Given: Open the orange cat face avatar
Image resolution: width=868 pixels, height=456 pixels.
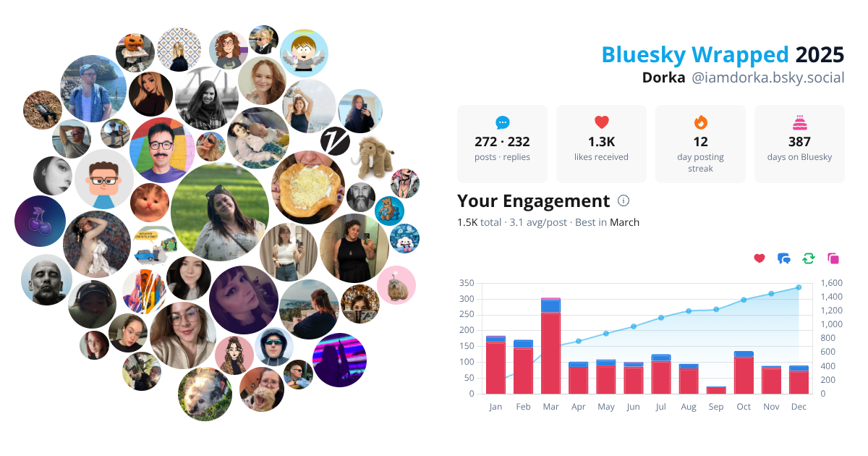Looking at the screenshot, I should coord(150,203).
